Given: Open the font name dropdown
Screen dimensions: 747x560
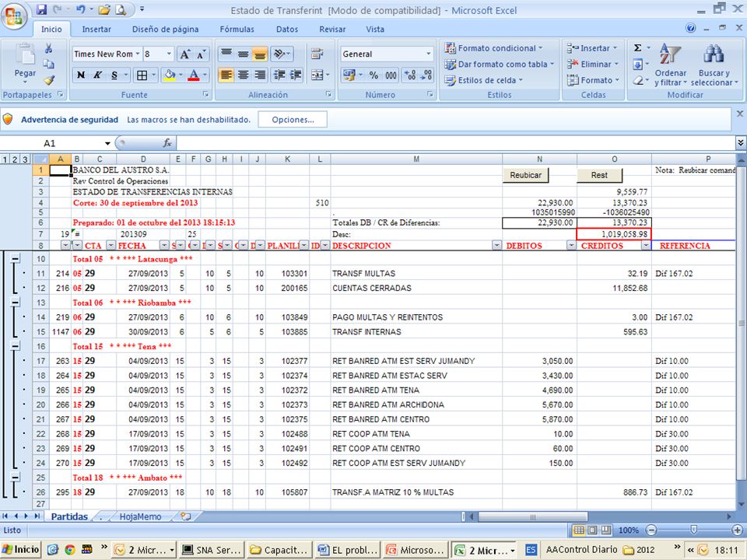Looking at the screenshot, I should [x=138, y=54].
